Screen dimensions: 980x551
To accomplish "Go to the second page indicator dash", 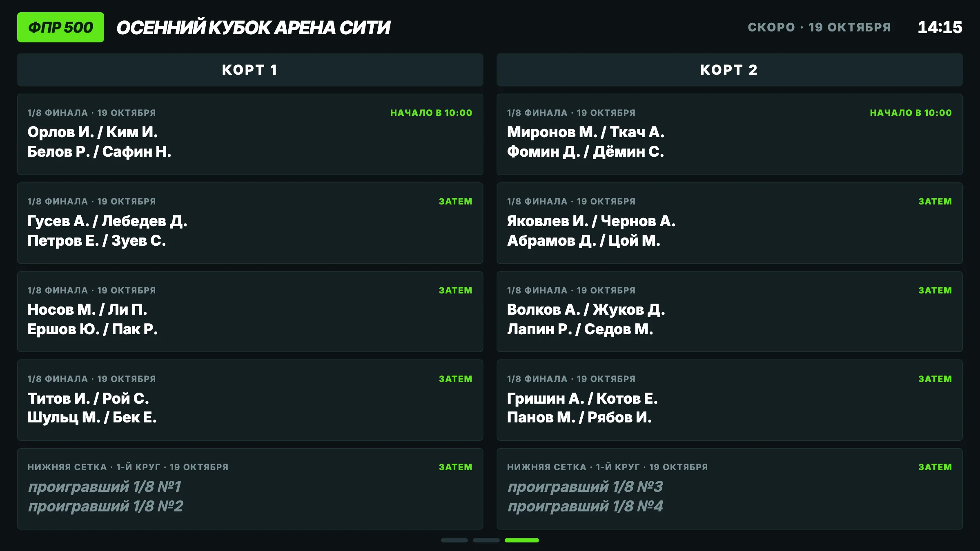I will click(486, 540).
